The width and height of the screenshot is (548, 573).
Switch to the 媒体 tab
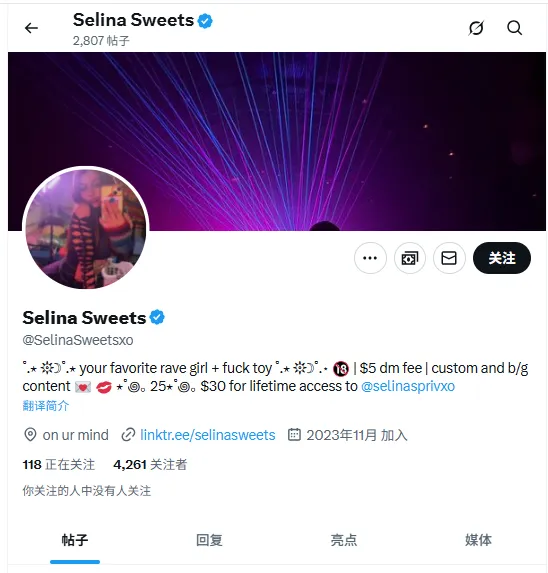pyautogui.click(x=478, y=540)
